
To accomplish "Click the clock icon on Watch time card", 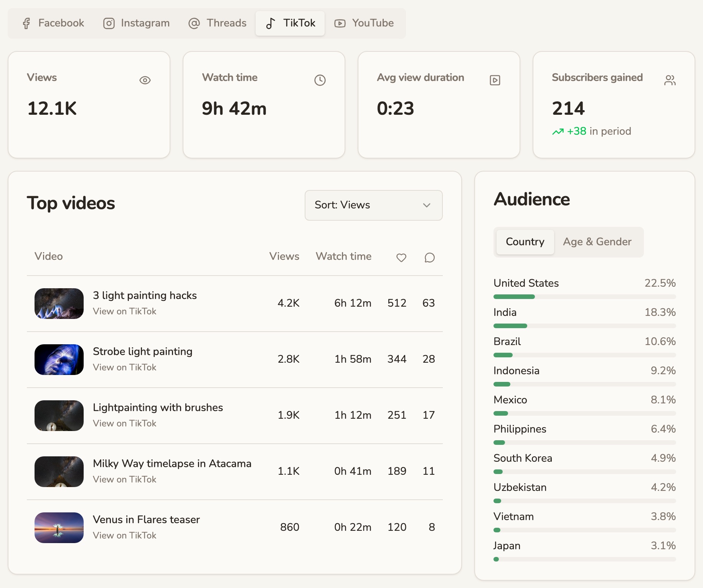I will (320, 80).
